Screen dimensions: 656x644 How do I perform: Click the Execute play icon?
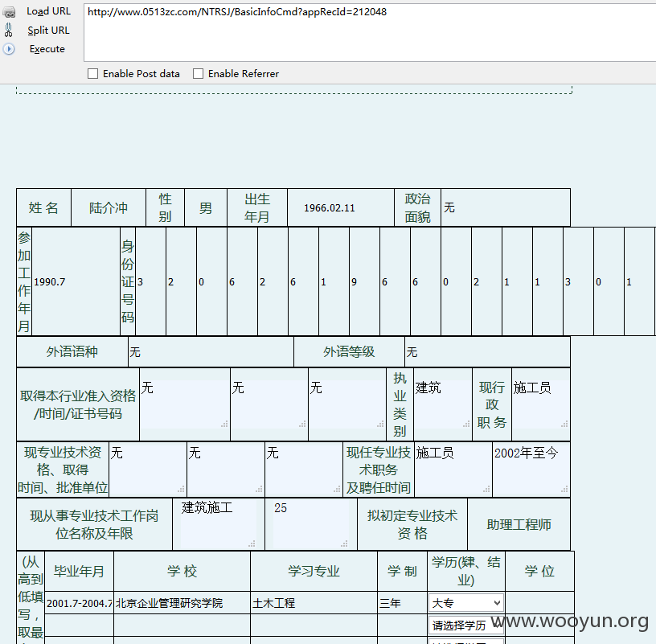[x=9, y=49]
